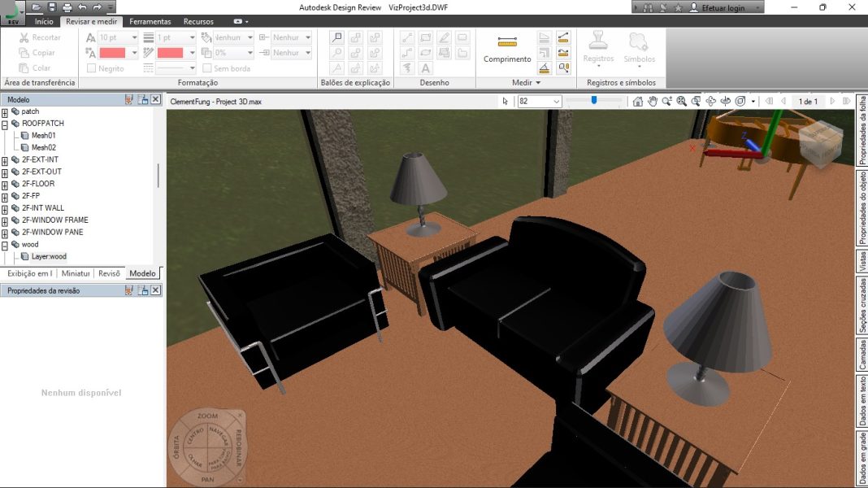This screenshot has width=868, height=488.
Task: Expand the 2F-FLOOR tree node
Action: (5, 184)
